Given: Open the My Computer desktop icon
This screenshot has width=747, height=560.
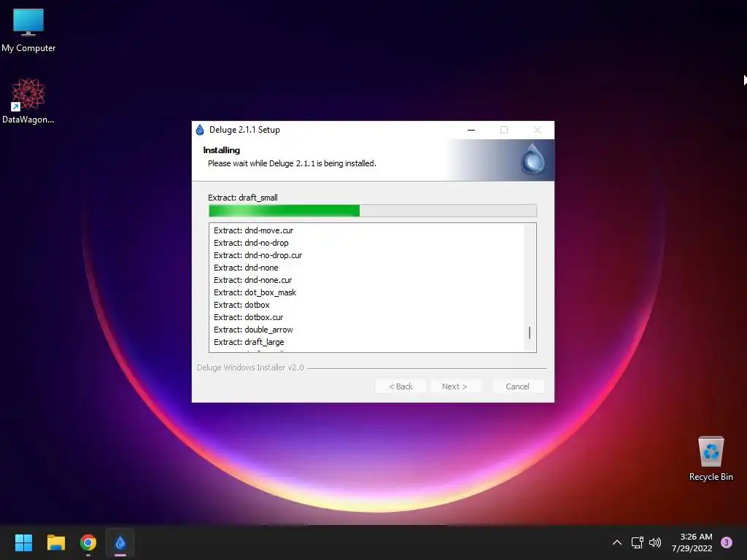Looking at the screenshot, I should pyautogui.click(x=28, y=31).
